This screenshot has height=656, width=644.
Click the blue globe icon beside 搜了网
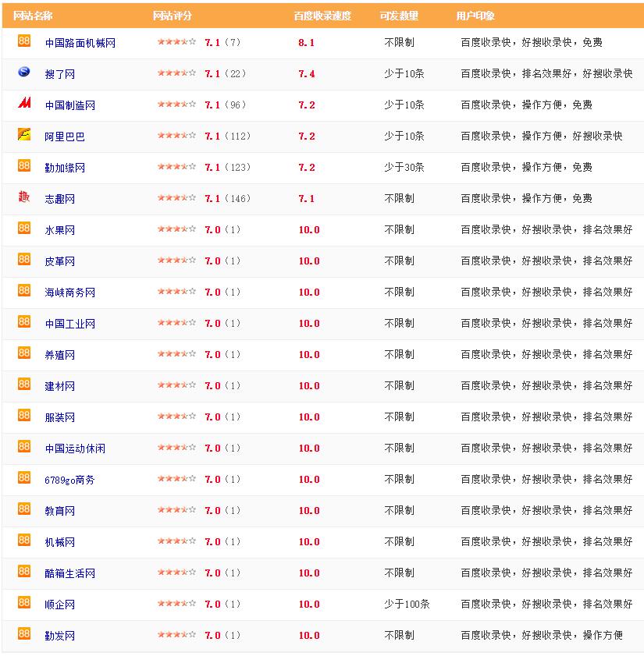pyautogui.click(x=24, y=72)
